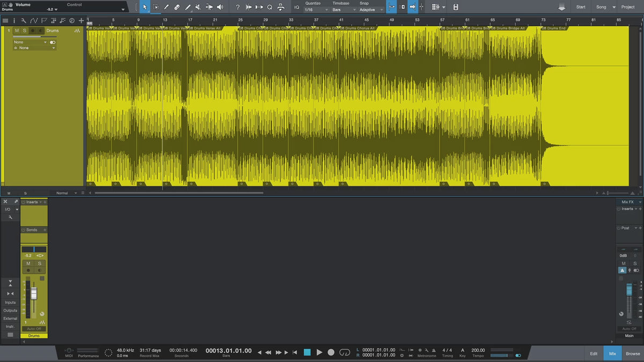Select the Eraser tool
Viewport: 644px width, 362px height.
pyautogui.click(x=177, y=7)
